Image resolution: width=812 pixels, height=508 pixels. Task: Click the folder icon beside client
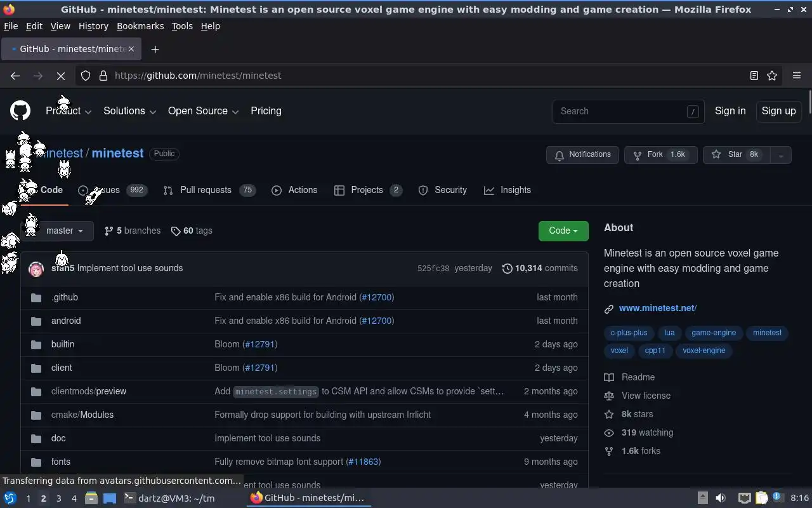36,368
